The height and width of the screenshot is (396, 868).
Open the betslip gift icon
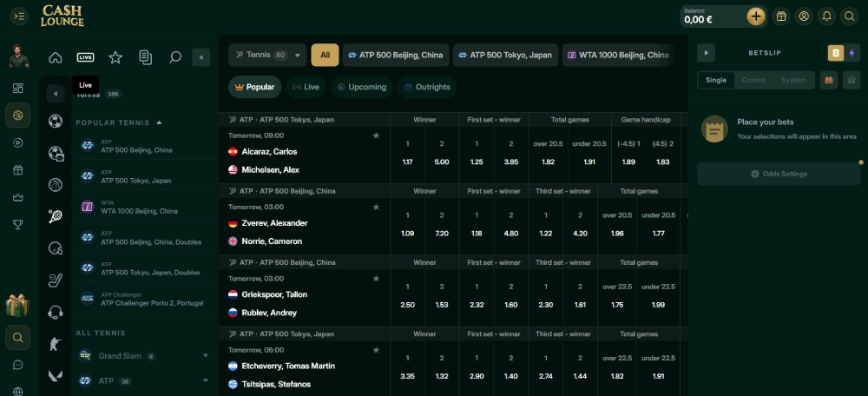click(x=852, y=80)
